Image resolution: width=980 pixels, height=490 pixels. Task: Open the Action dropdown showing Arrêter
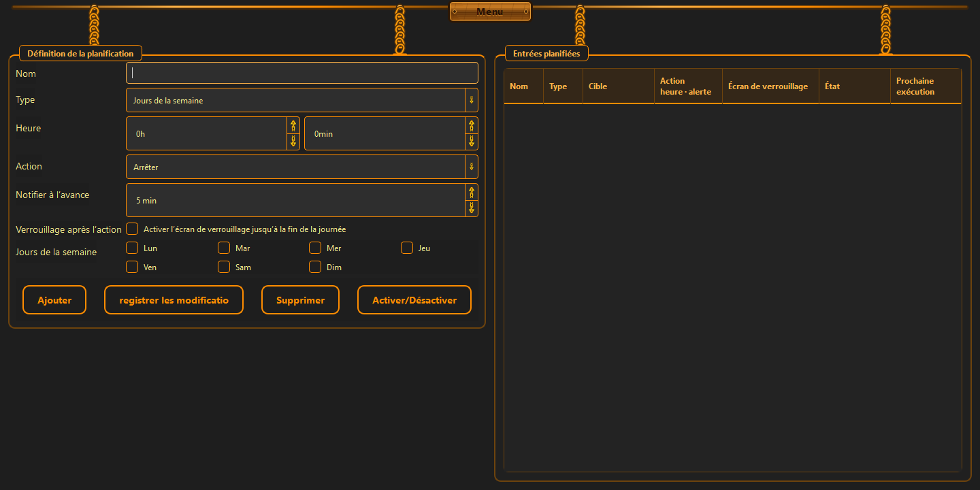302,167
